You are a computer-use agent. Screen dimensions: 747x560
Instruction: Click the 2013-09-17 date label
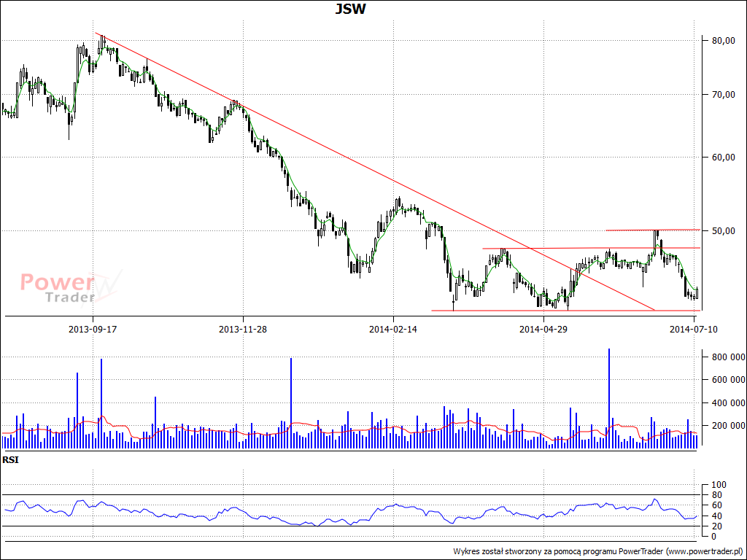click(x=93, y=329)
